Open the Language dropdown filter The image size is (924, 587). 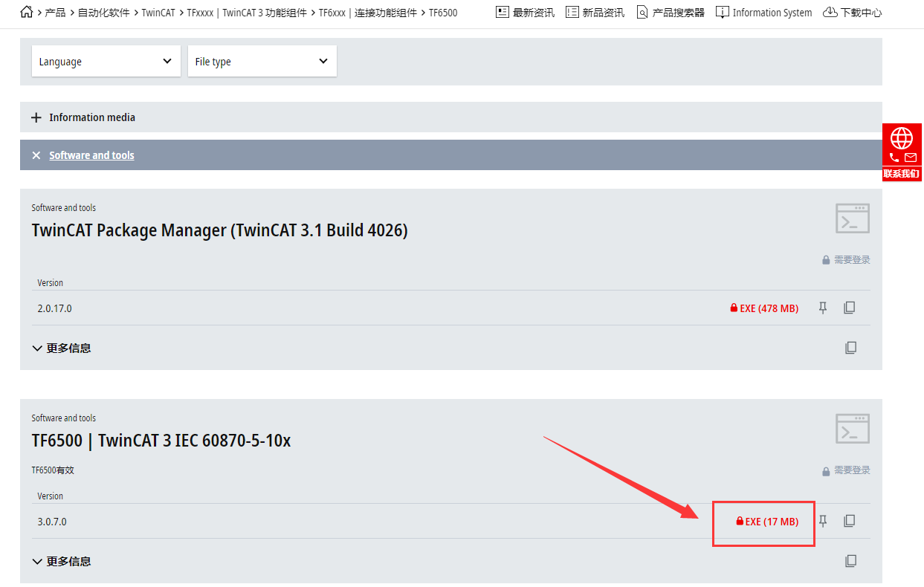[x=106, y=61]
